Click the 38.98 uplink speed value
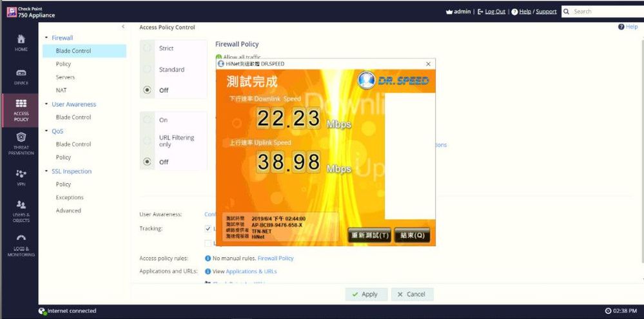Image resolution: width=644 pixels, height=319 pixels. [x=288, y=161]
